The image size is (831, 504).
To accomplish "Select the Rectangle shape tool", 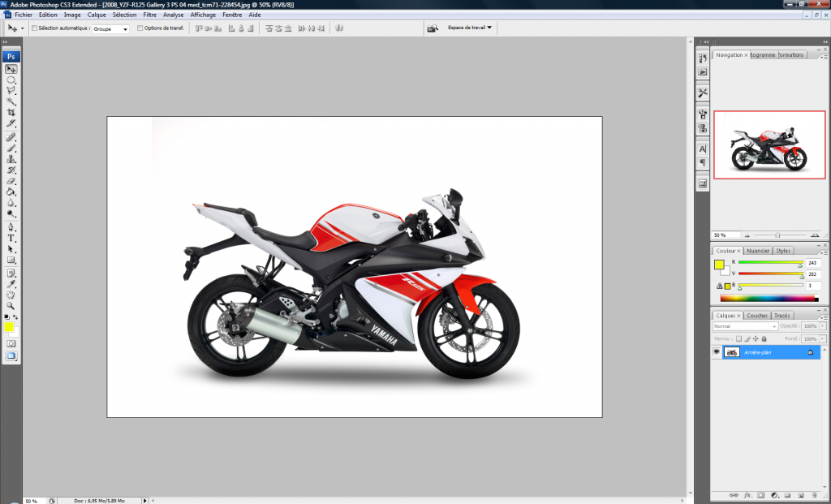I will pyautogui.click(x=11, y=261).
